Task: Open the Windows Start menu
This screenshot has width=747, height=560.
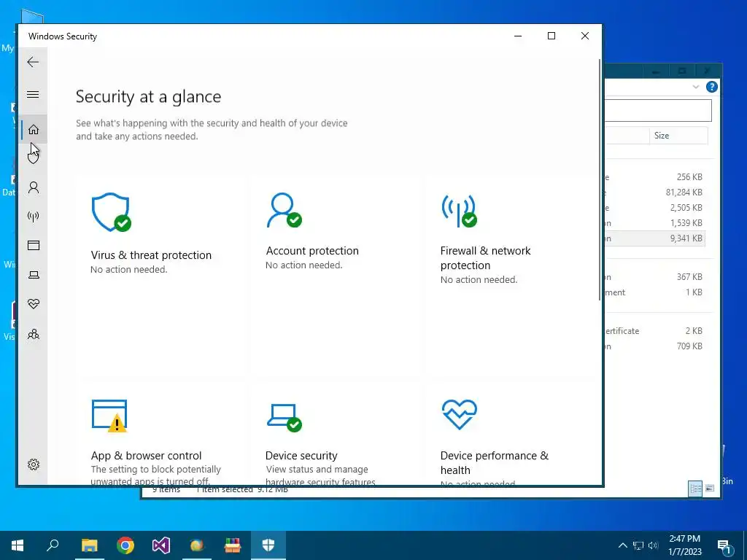Action: click(18, 545)
